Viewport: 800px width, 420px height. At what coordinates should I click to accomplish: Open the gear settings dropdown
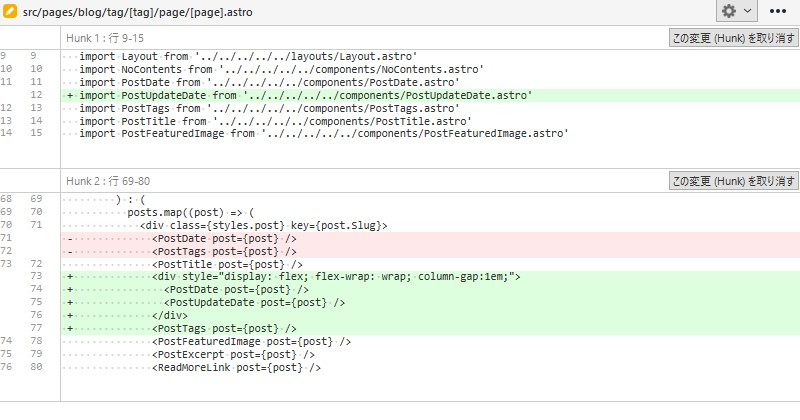[x=737, y=11]
